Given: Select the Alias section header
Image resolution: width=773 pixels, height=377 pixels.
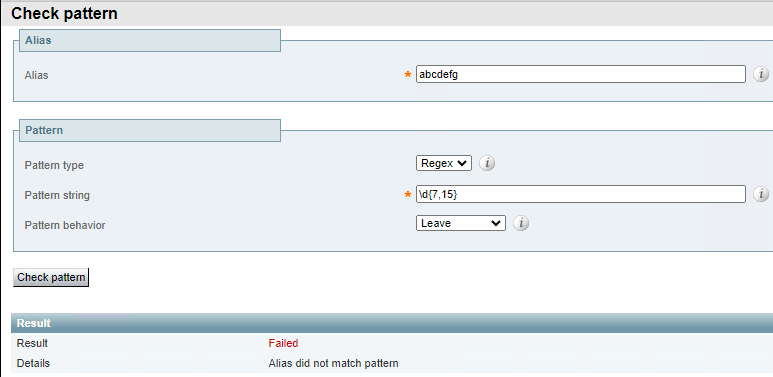Looking at the screenshot, I should pyautogui.click(x=150, y=40).
